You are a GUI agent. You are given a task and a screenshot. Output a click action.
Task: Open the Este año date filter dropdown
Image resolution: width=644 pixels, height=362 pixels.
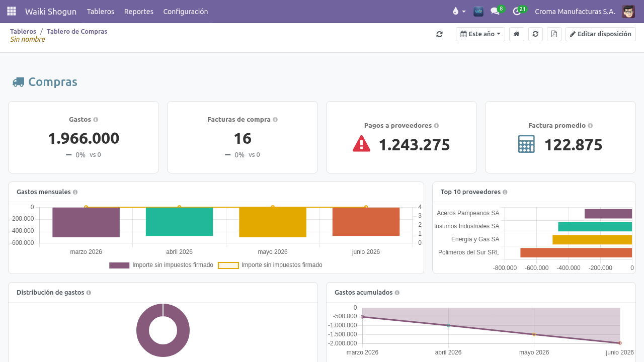(x=480, y=34)
